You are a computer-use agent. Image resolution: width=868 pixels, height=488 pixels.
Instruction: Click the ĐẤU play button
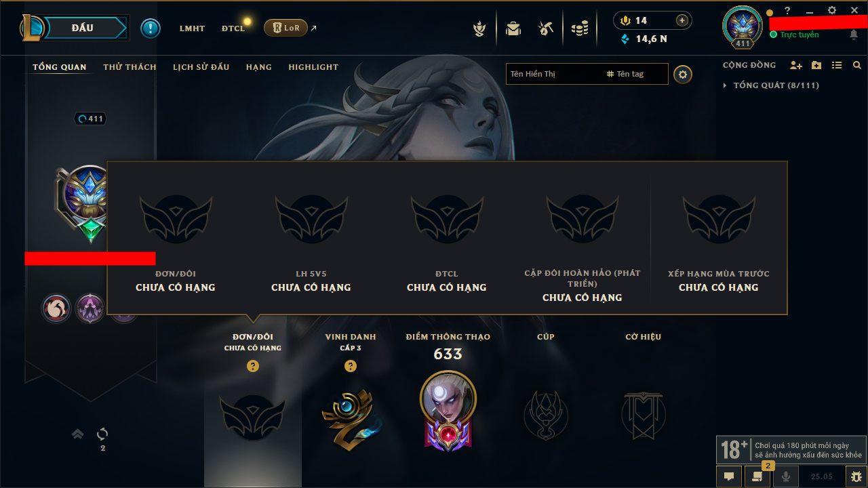click(83, 28)
